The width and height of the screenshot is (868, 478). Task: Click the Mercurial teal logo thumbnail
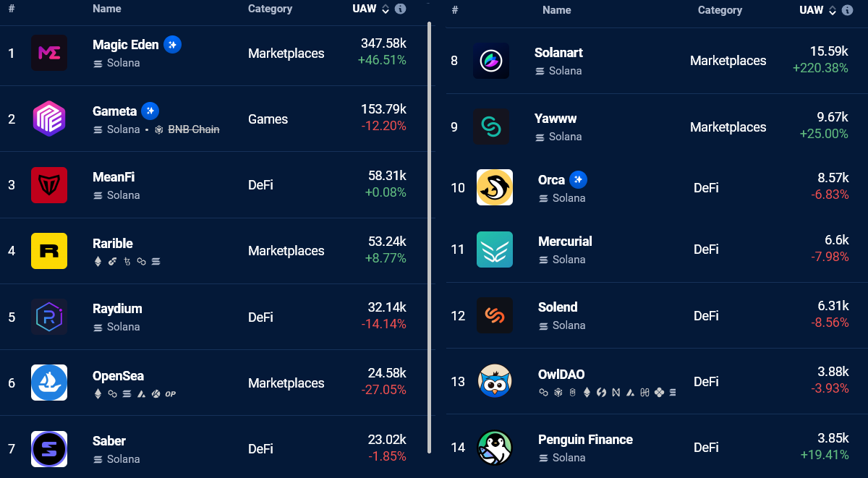(x=495, y=249)
